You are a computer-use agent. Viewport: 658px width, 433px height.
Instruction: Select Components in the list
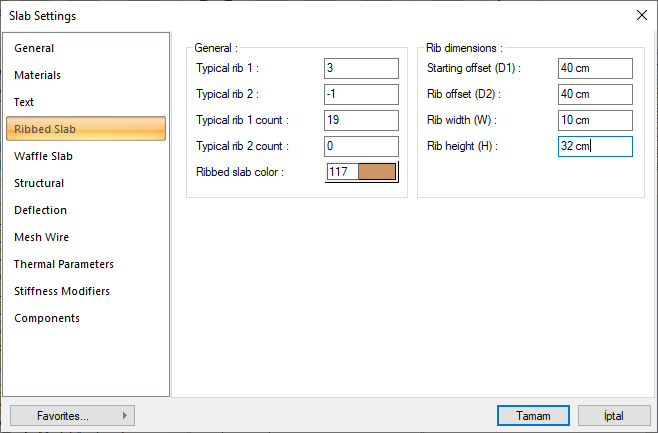tap(46, 318)
